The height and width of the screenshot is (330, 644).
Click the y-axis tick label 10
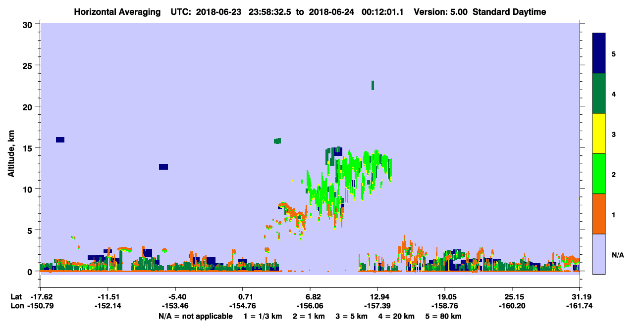coord(29,189)
